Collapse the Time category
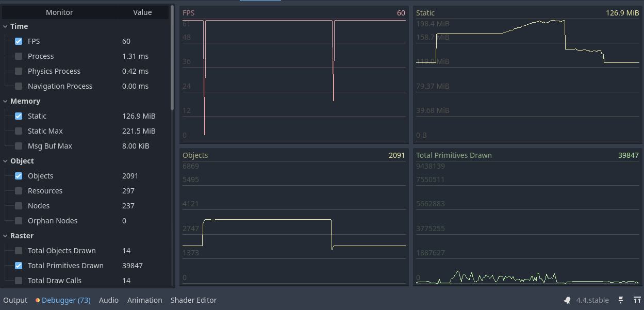Viewport: 644px width, 310px height. (5, 26)
